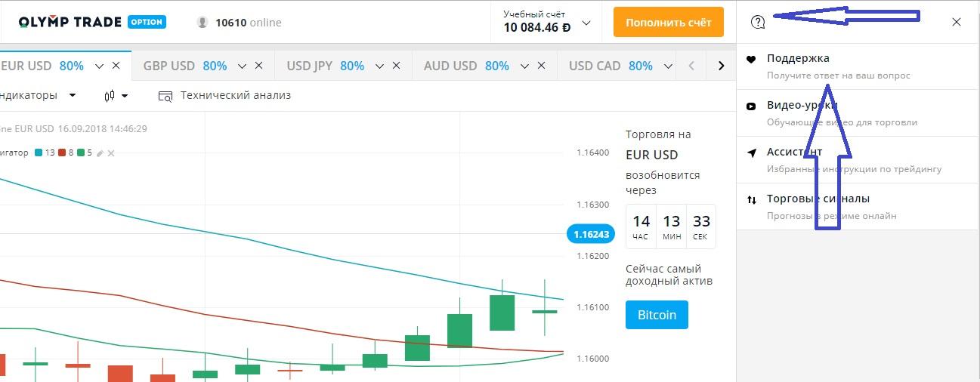Click the 33 СЕК countdown box
This screenshot has width=980, height=382.
pos(701,226)
